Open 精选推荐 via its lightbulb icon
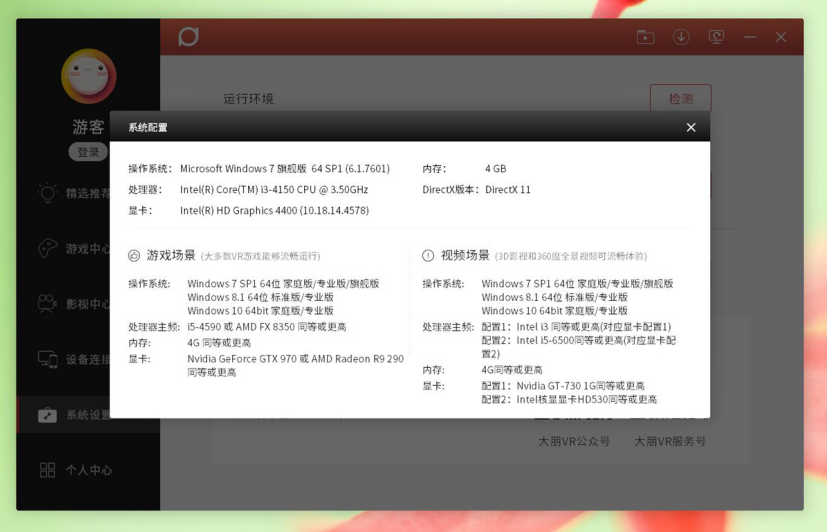Screen dimensions: 827x532 click(x=47, y=193)
